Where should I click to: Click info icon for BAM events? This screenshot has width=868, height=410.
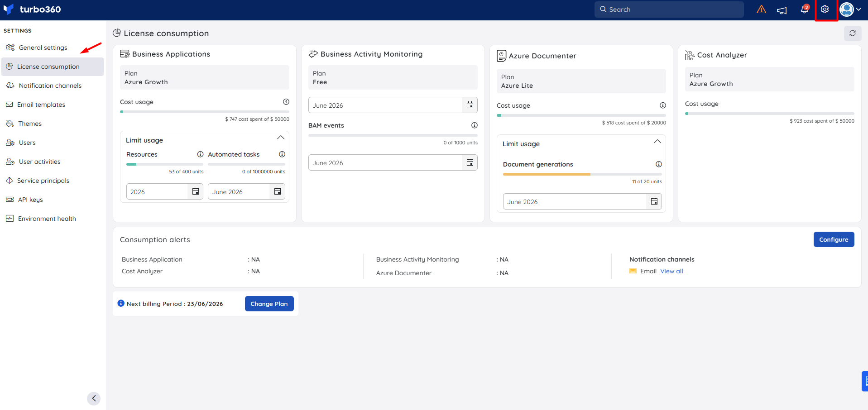pos(475,125)
